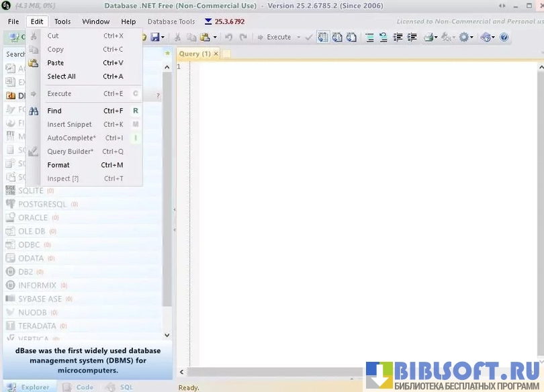Click the blue Help question mark icon
The width and height of the screenshot is (544, 392).
point(504,38)
